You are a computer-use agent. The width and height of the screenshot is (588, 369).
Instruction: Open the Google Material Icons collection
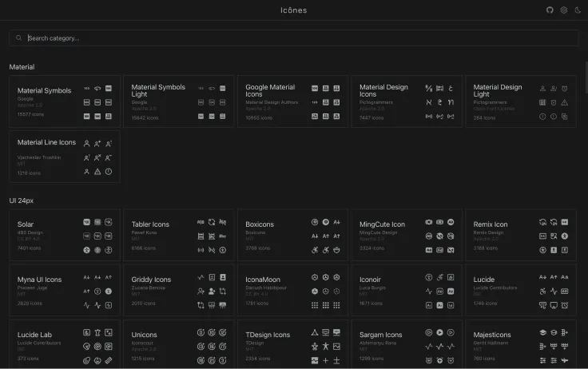292,101
